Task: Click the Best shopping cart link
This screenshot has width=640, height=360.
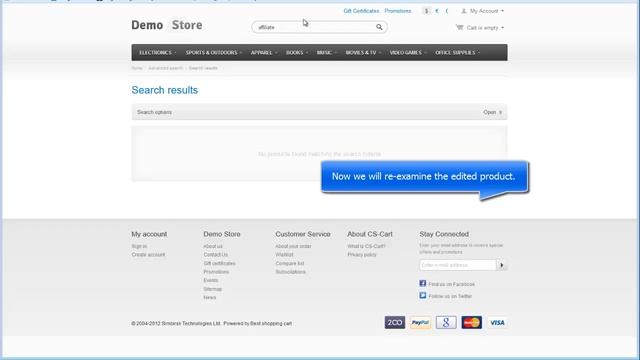Action: pos(271,323)
